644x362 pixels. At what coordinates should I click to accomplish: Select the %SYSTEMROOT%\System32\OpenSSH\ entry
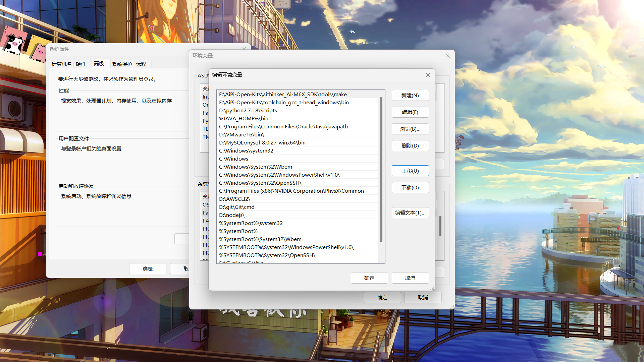click(297, 255)
